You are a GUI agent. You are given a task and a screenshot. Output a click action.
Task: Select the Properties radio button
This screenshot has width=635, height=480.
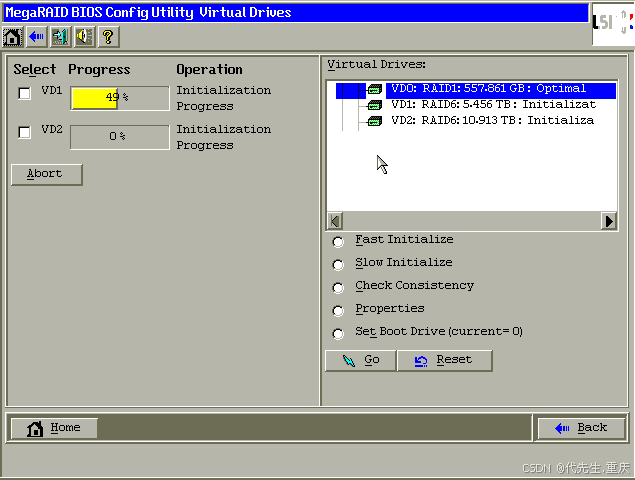[338, 311]
